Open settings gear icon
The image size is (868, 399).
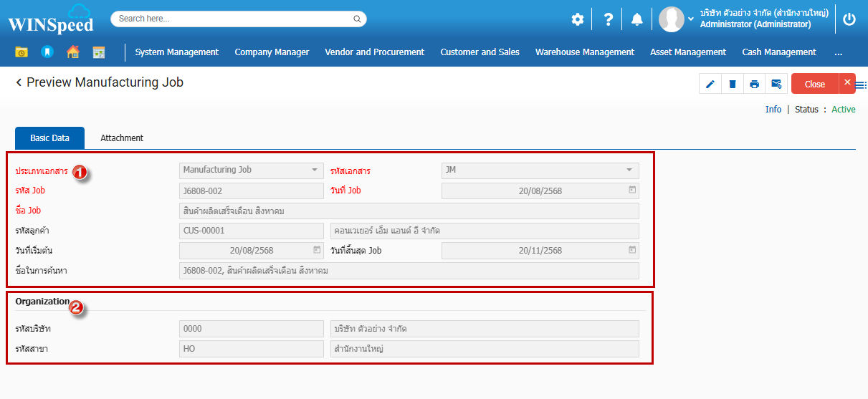tap(578, 19)
